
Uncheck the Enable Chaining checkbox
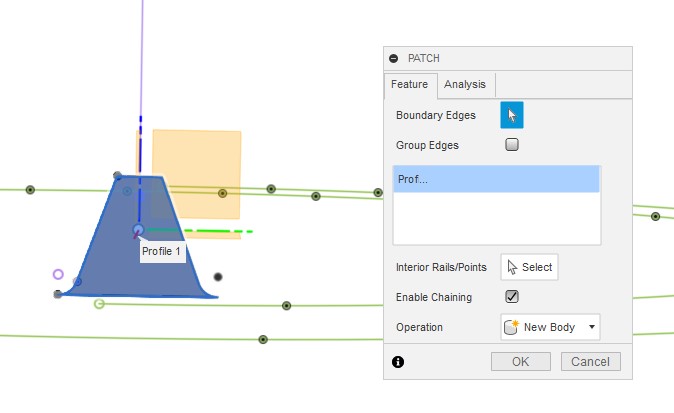point(512,297)
